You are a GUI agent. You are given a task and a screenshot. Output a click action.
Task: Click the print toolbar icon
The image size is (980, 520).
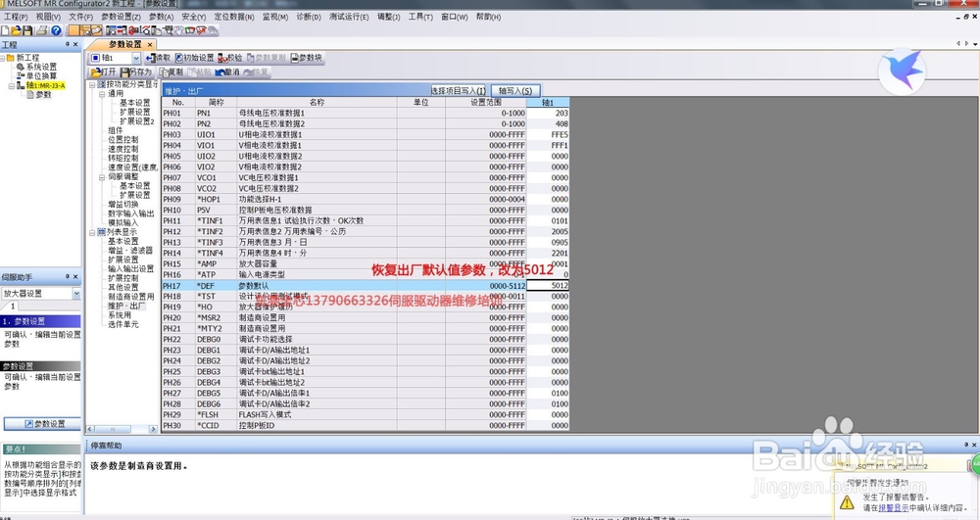point(42,30)
